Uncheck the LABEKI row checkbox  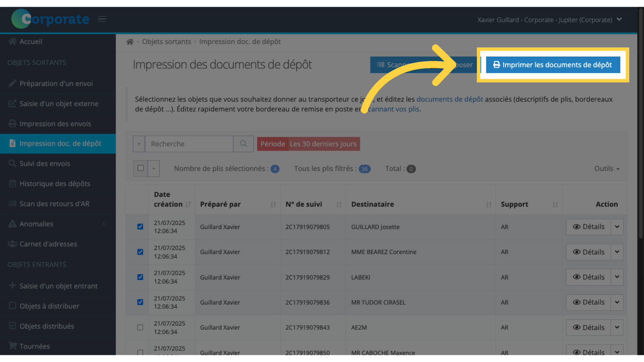click(140, 277)
